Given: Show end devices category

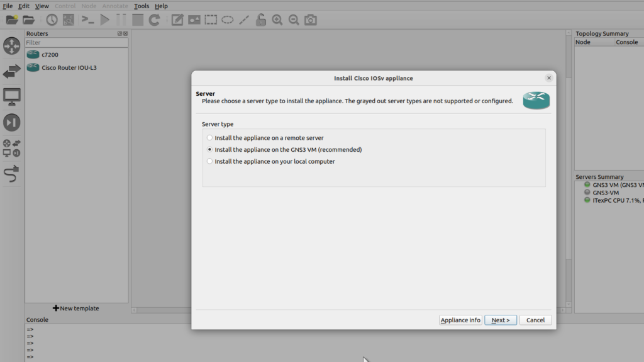Looking at the screenshot, I should click(x=12, y=97).
